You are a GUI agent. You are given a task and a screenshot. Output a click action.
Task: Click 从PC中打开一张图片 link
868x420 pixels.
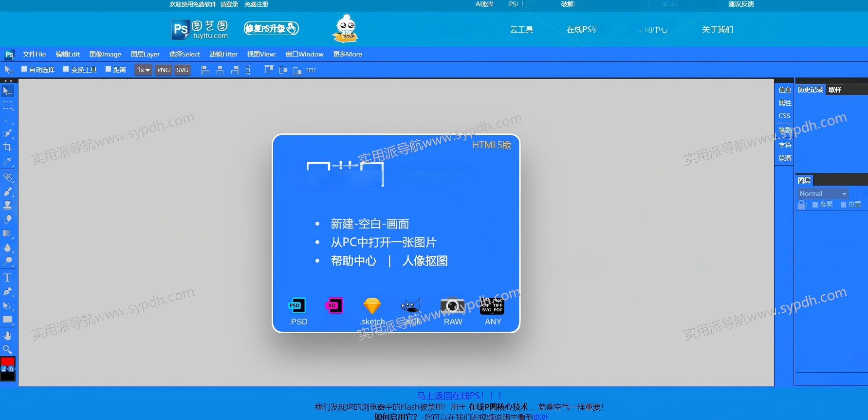tap(384, 242)
